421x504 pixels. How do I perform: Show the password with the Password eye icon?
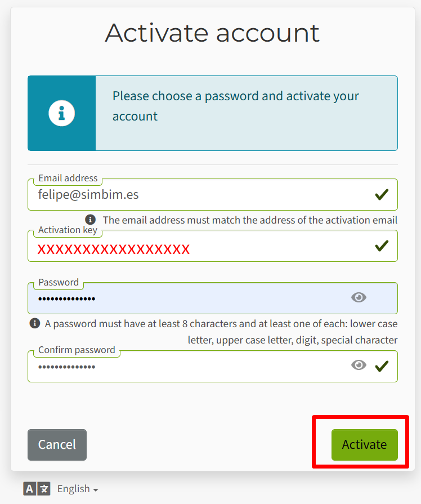coord(359,297)
